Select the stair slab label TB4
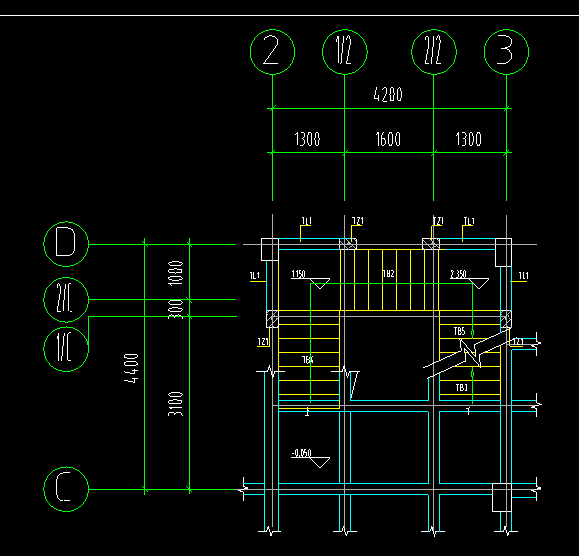 click(x=308, y=360)
